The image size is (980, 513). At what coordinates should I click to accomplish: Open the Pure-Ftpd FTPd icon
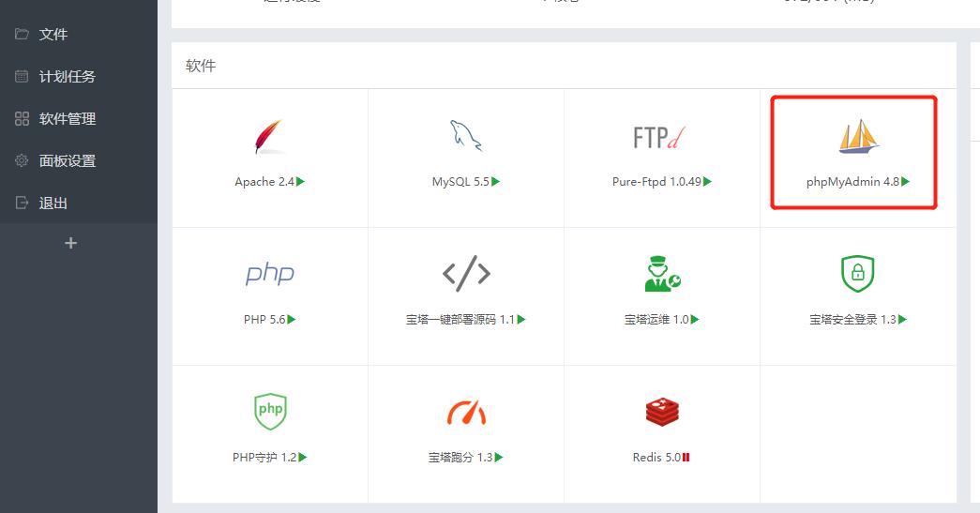pos(661,138)
